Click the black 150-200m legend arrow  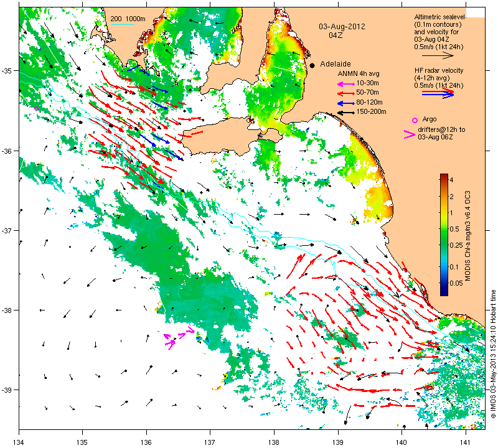point(345,113)
